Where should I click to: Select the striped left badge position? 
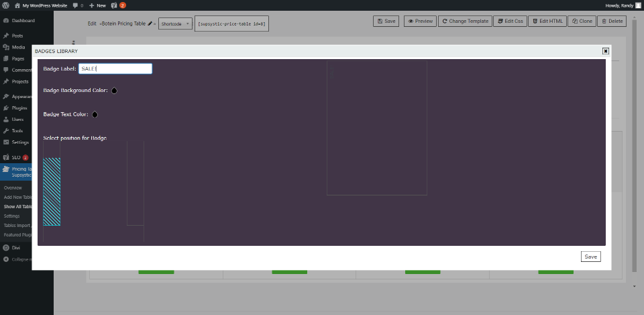click(x=52, y=191)
